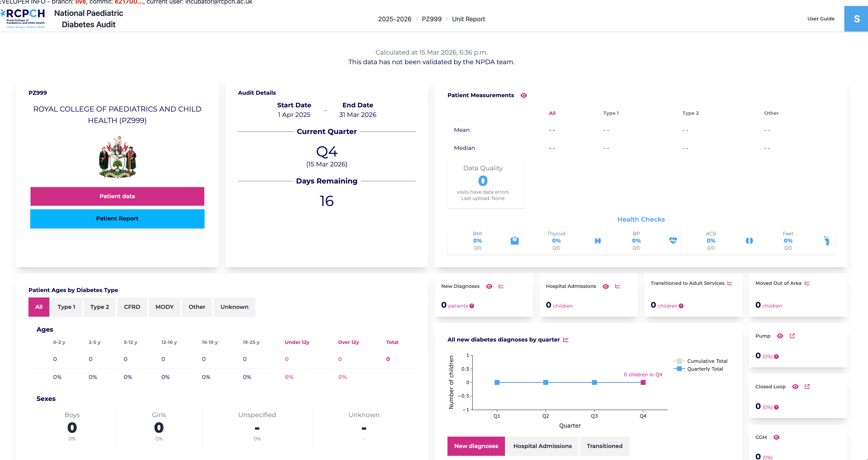The height and width of the screenshot is (460, 868).
Task: Switch to Hospital Admissions chart tab
Action: pos(542,446)
